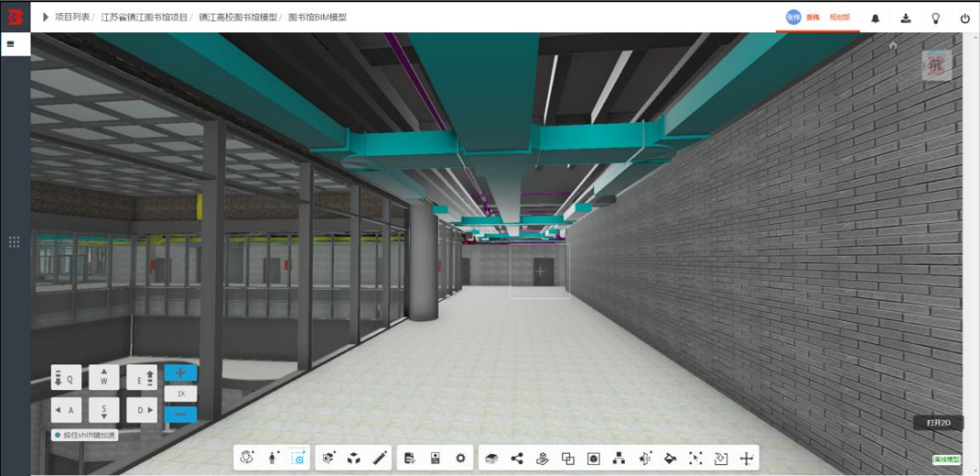This screenshot has width=980, height=476.
Task: Click the framed box section icon
Action: point(593,458)
